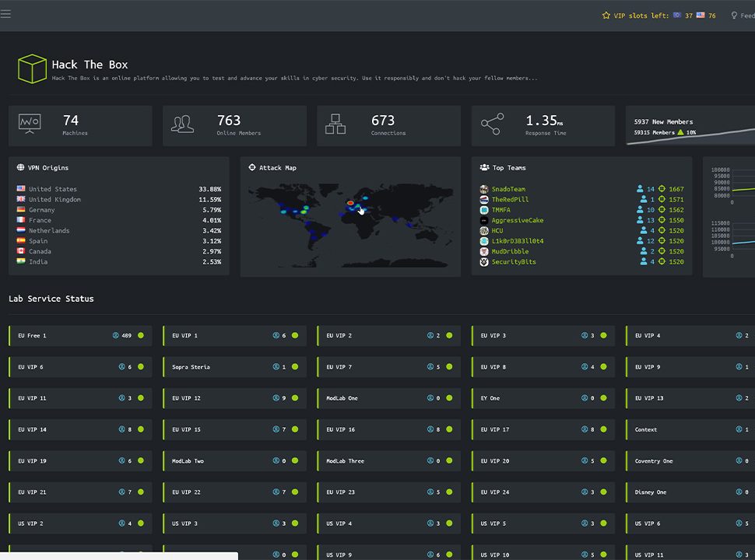Select the EU VIP 22 lab card
This screenshot has height=560, width=755.
[234, 492]
